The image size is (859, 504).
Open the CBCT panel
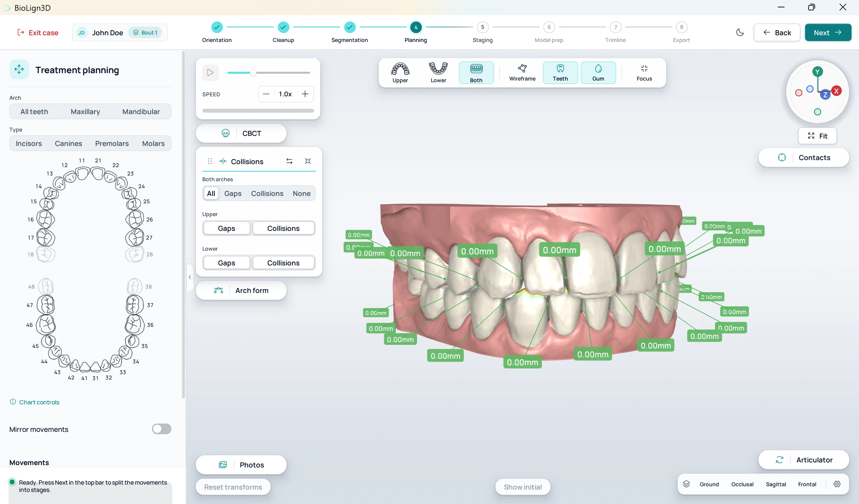click(241, 133)
